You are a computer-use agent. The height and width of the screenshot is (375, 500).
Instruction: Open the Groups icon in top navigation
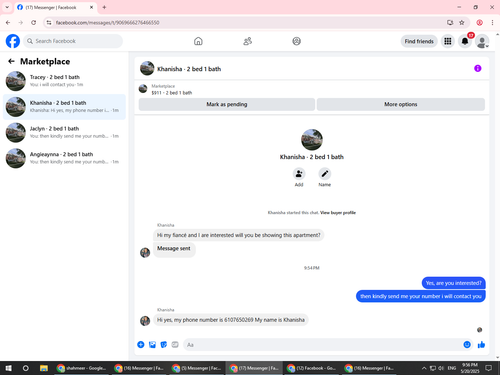(x=296, y=41)
